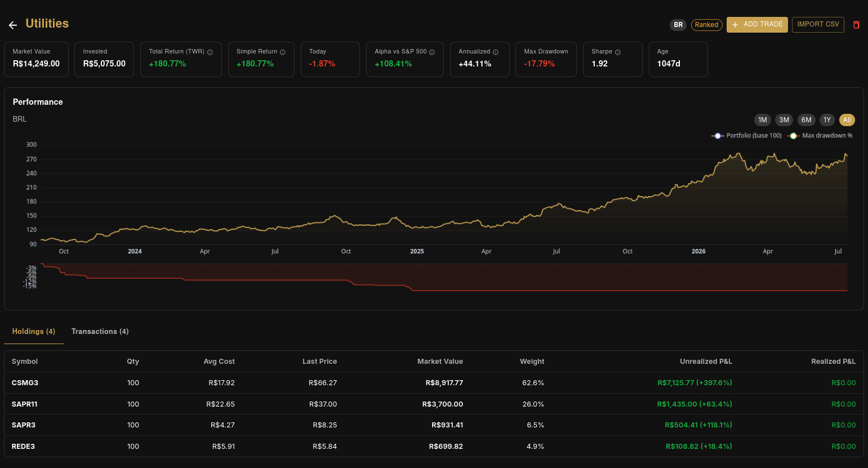Delete portfolio with red trash icon
This screenshot has width=868, height=468.
[856, 25]
